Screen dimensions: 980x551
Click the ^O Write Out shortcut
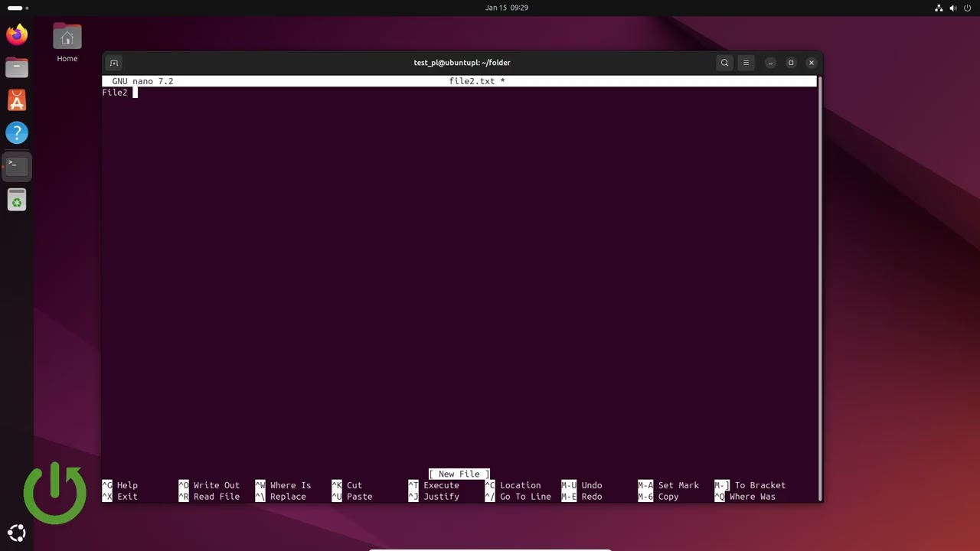[209, 485]
